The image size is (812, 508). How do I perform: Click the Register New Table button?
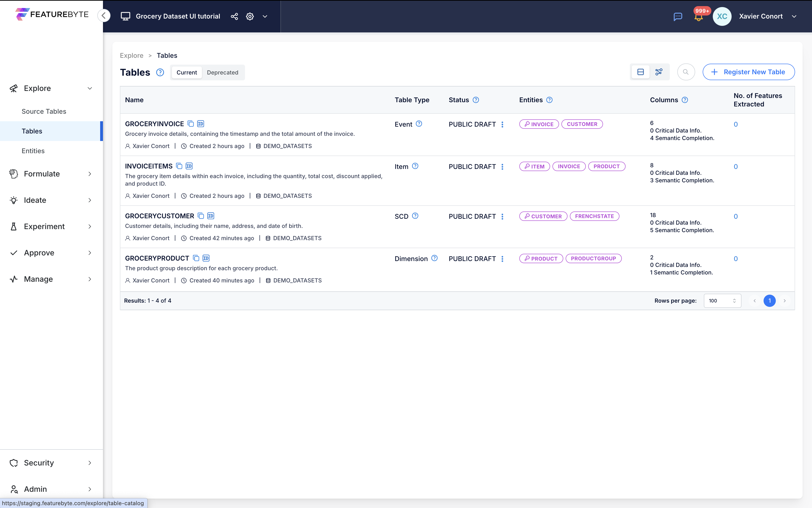[748, 72]
